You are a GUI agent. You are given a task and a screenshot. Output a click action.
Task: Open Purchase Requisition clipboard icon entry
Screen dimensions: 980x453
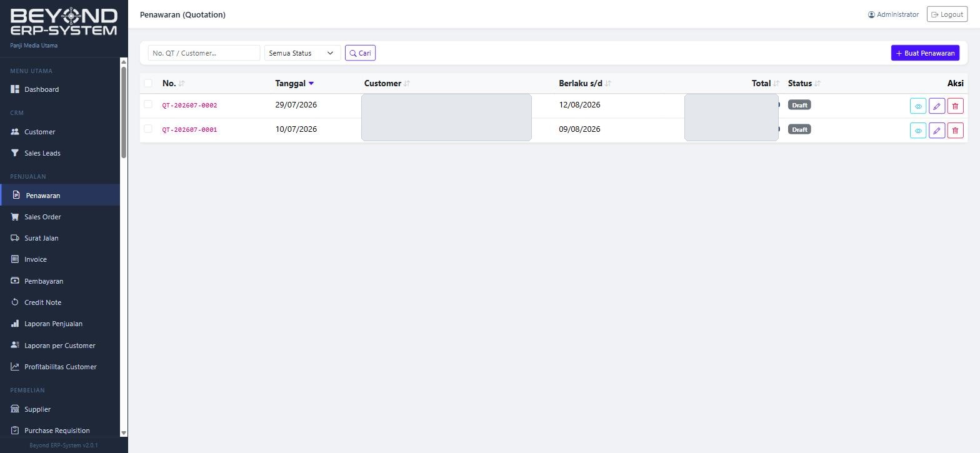click(60, 431)
